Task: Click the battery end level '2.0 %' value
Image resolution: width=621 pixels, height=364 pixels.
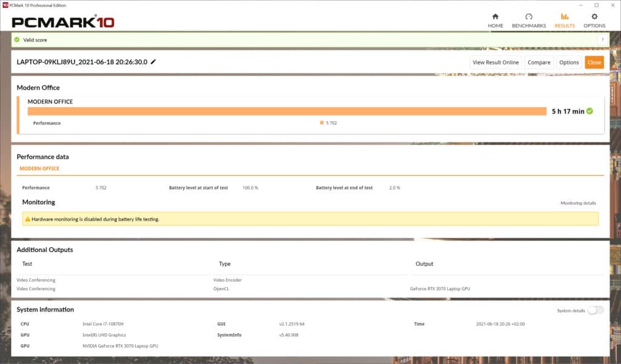Action: click(394, 188)
